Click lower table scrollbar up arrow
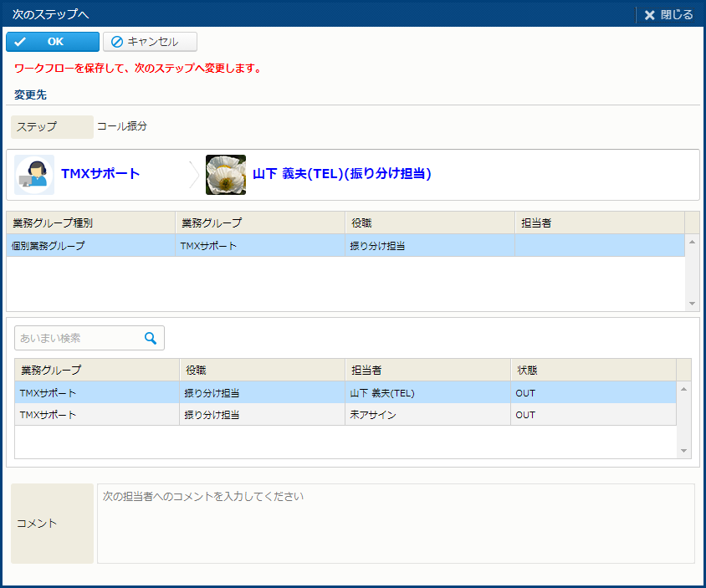The image size is (706, 588). [684, 389]
